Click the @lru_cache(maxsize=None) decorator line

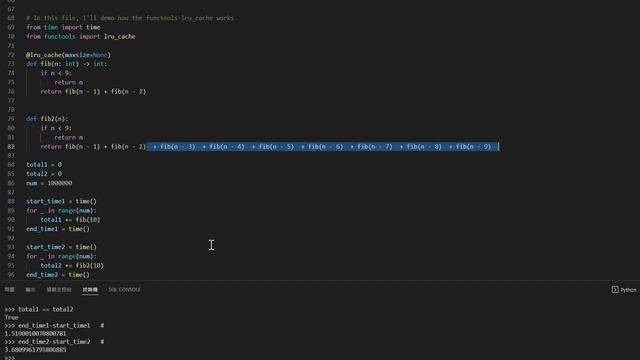(68, 55)
